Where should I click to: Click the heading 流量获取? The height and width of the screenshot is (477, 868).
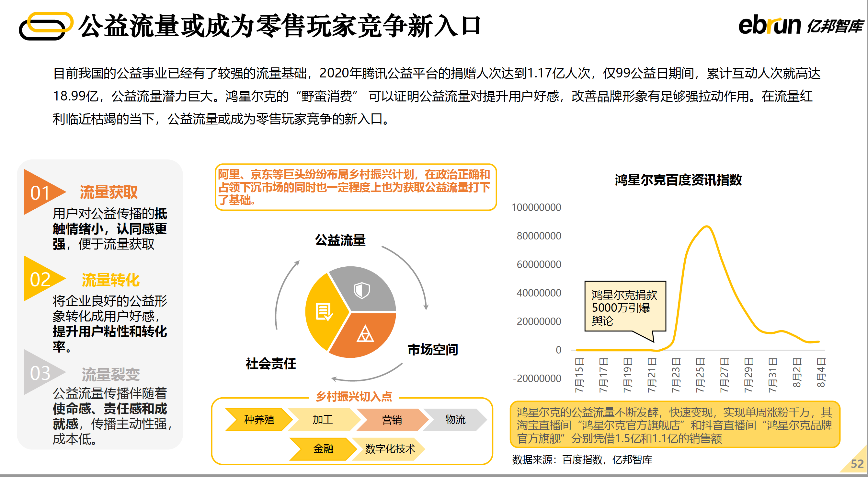(108, 192)
